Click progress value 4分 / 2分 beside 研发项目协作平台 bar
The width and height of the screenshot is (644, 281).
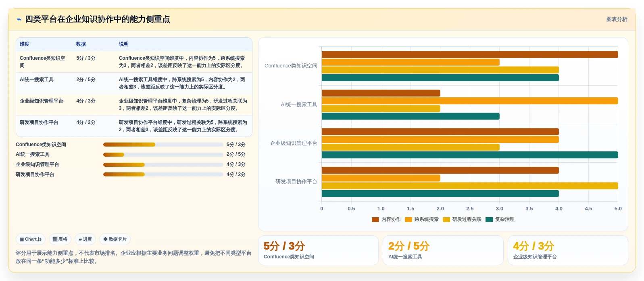[x=236, y=174]
